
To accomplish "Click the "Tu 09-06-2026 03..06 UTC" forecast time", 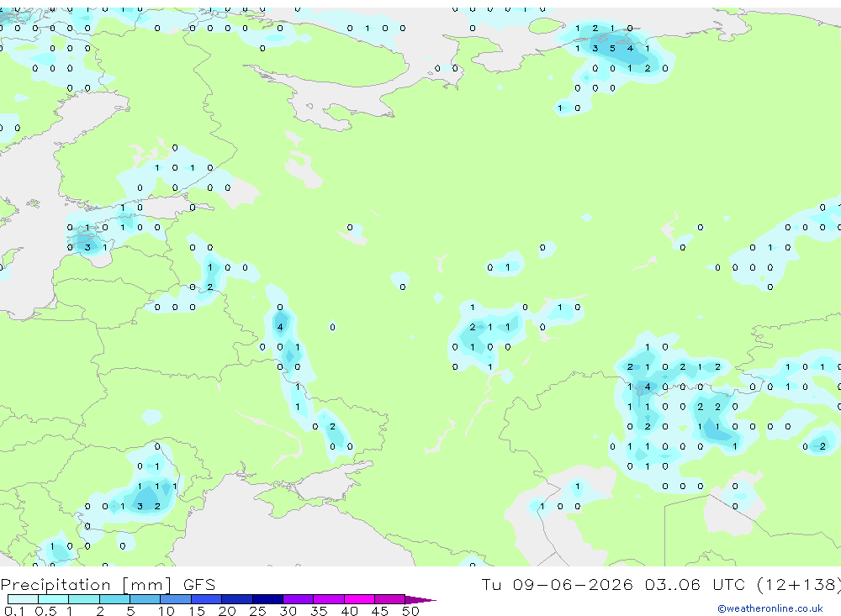I will [615, 584].
